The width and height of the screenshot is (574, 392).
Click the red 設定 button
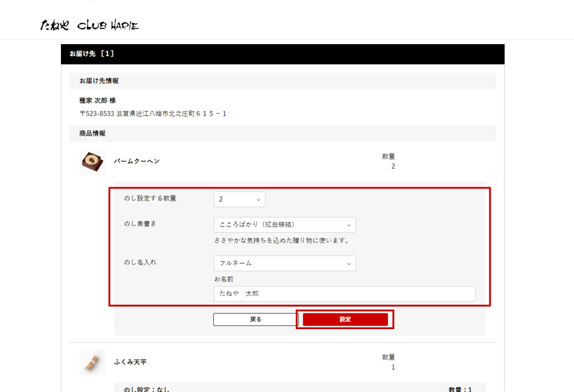345,319
